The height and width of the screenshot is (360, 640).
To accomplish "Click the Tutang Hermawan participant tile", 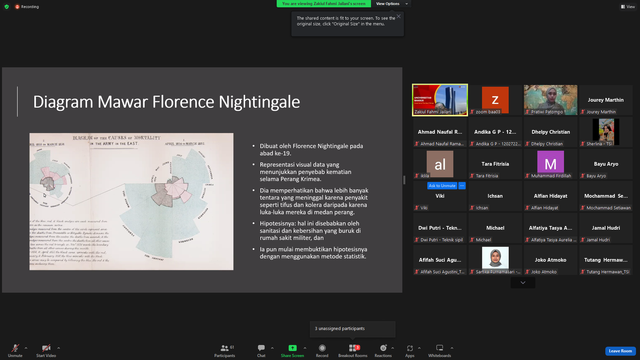I will 606,260.
